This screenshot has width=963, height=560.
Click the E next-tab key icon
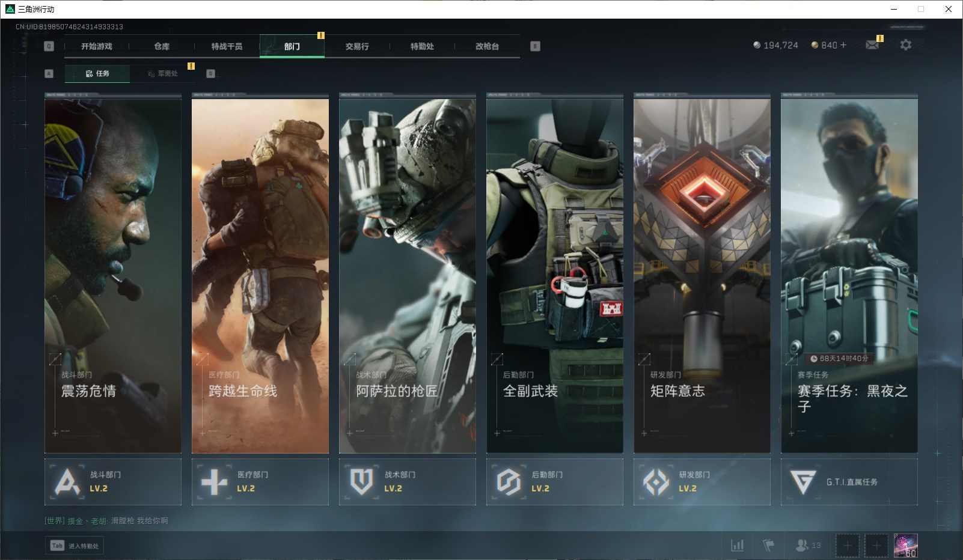point(535,46)
